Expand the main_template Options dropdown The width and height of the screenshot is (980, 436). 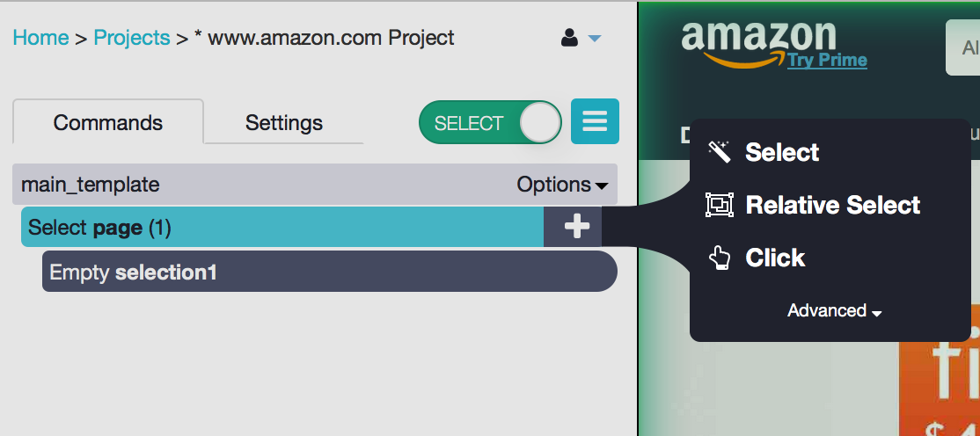(x=562, y=185)
